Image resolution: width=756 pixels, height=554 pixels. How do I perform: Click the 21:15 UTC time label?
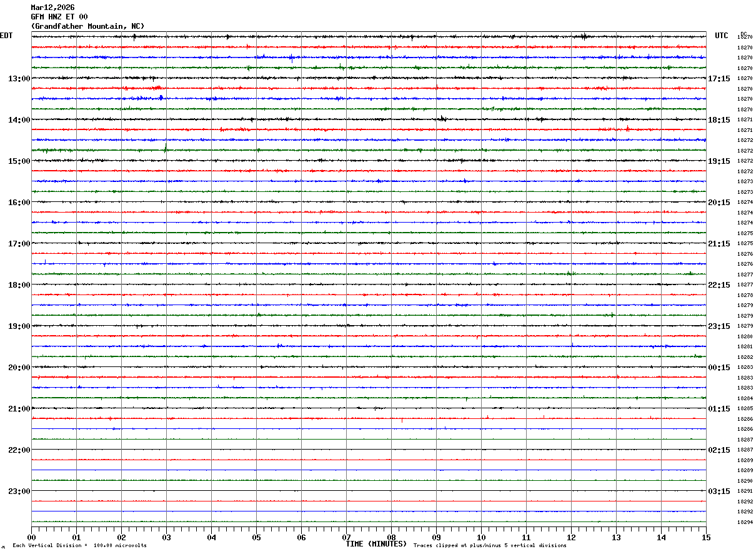point(719,244)
